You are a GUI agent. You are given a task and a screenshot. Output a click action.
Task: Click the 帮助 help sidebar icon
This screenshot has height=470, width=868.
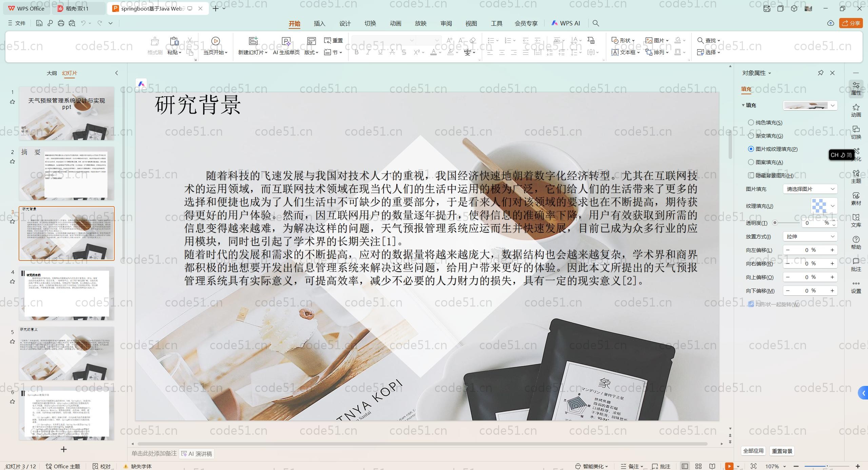(x=856, y=242)
